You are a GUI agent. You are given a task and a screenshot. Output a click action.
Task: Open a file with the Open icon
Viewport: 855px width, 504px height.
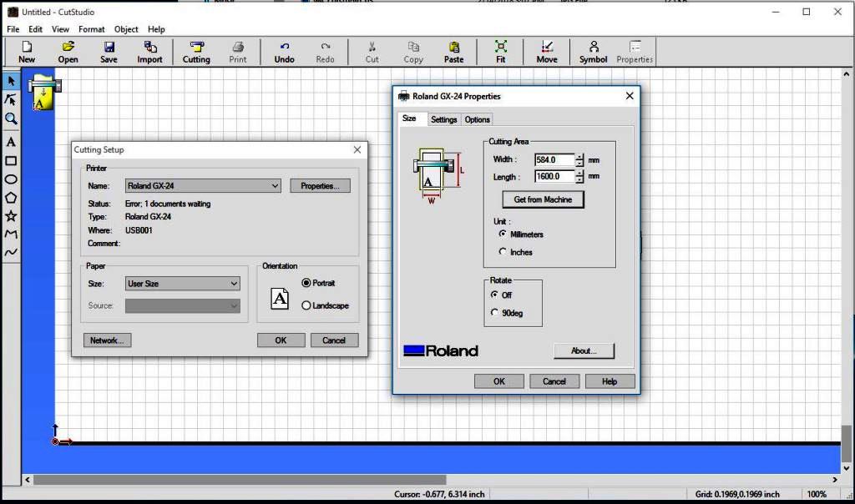(68, 53)
